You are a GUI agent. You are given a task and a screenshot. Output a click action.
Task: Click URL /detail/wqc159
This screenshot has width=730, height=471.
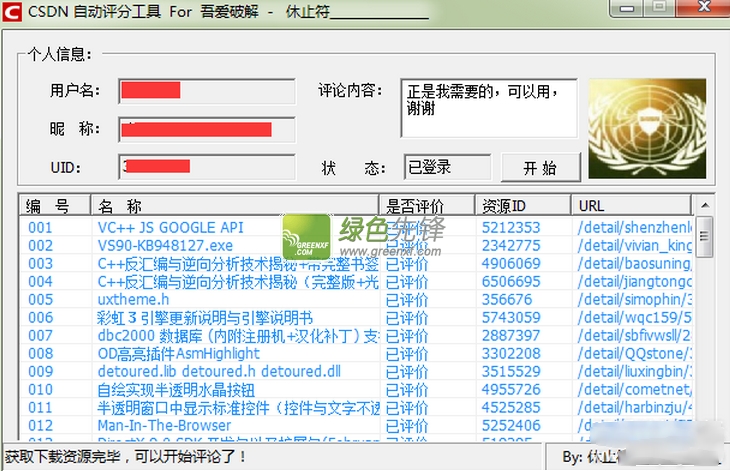[x=635, y=317]
